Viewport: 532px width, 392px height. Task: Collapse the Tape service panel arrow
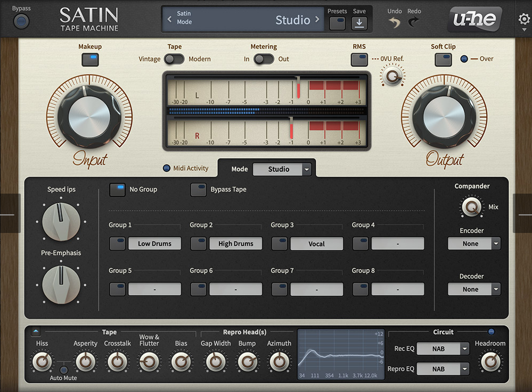36,331
